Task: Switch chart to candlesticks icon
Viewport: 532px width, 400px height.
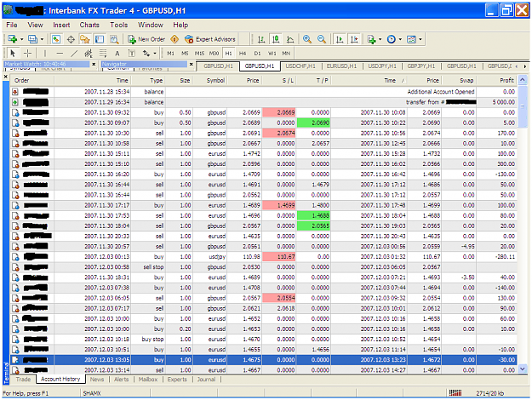Action: [x=276, y=39]
